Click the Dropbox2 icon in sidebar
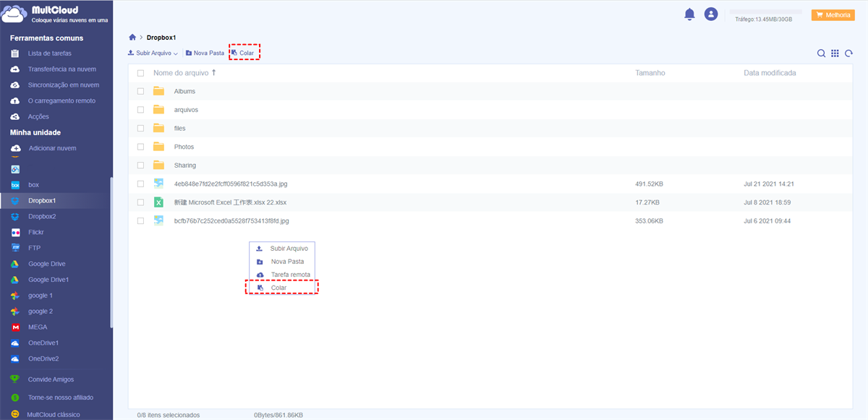The height and width of the screenshot is (420, 868). point(14,216)
